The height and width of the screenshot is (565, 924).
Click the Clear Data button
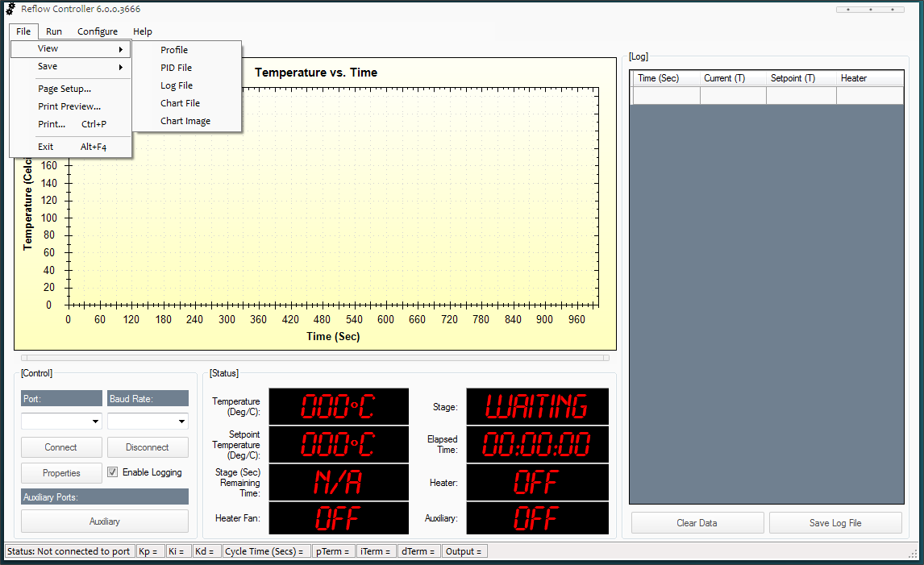[x=697, y=523]
